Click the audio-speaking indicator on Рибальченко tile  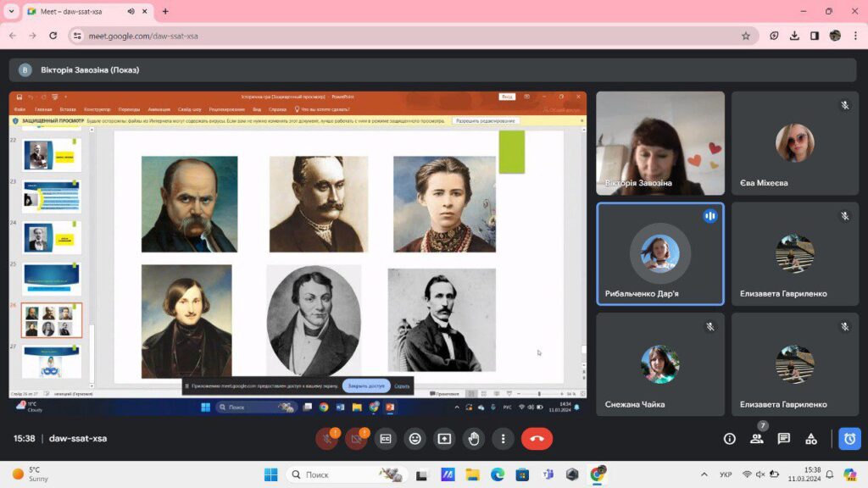pos(710,216)
